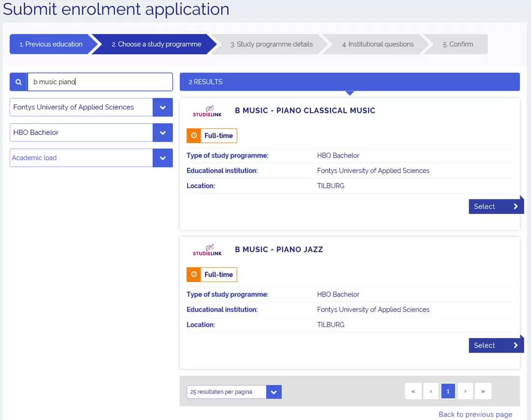Jump to step 3 Study programme details
Viewport: 531px width, 420px height.
[271, 44]
